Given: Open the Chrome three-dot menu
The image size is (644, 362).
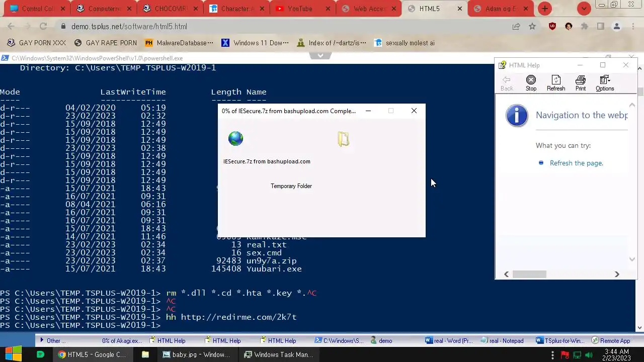Looking at the screenshot, I should point(632,27).
